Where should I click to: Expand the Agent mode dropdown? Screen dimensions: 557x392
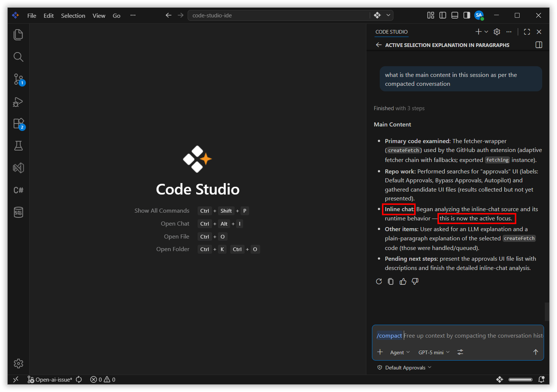(x=400, y=352)
